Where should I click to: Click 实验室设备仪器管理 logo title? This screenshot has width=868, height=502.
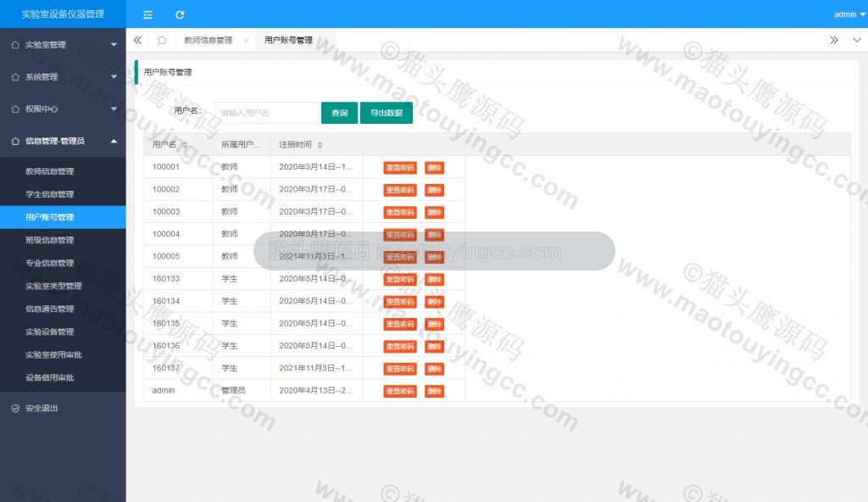(x=63, y=14)
